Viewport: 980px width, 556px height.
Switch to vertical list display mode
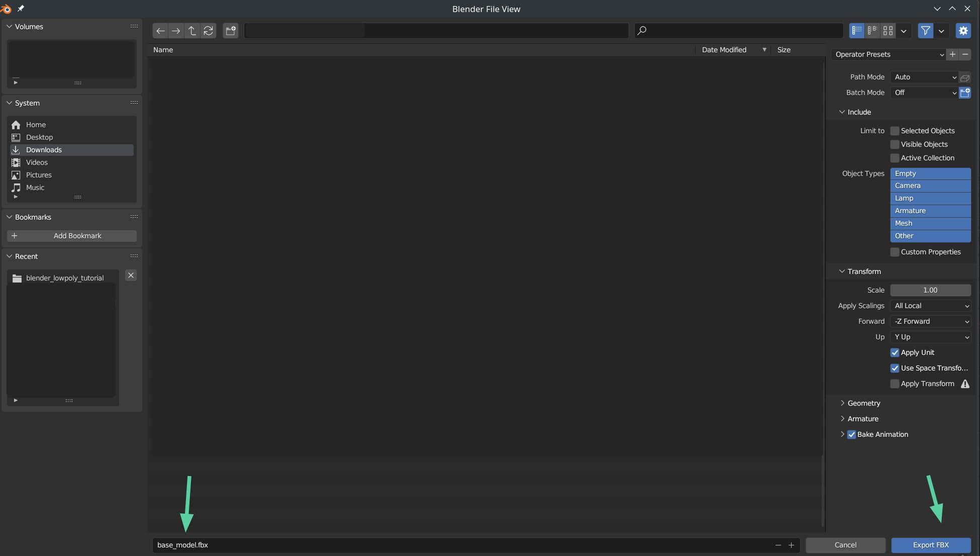pyautogui.click(x=857, y=31)
